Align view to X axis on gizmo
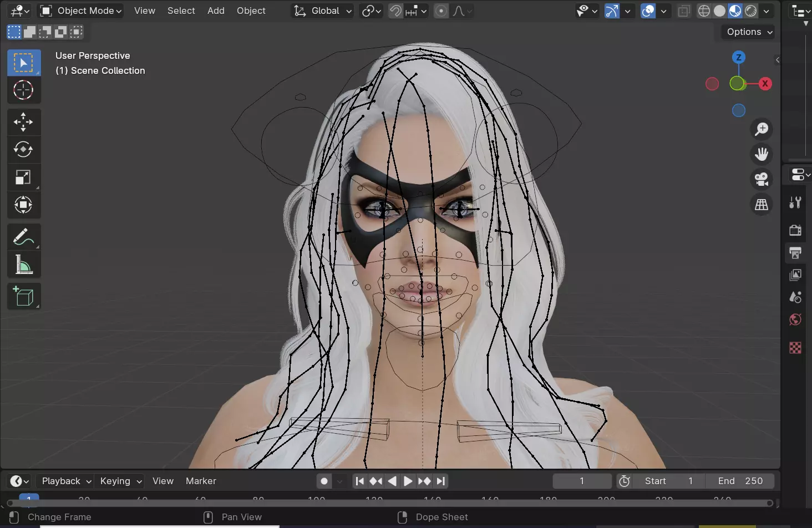812x528 pixels. pos(765,84)
